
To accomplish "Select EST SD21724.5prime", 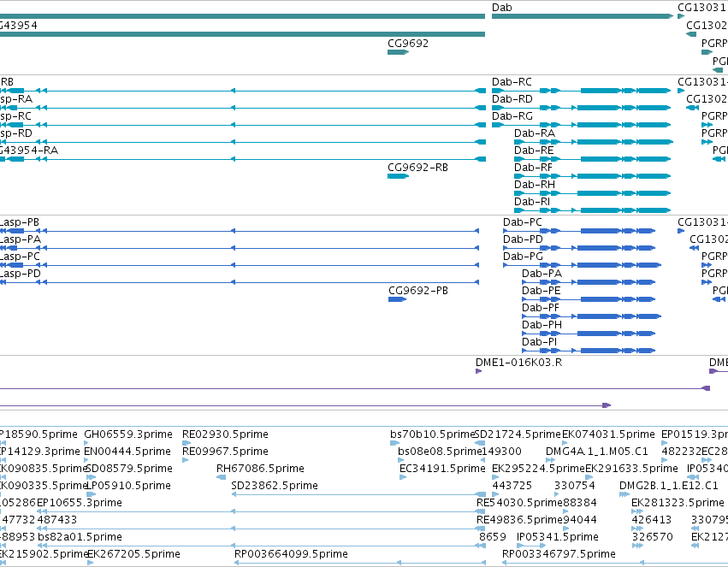I will [518, 434].
